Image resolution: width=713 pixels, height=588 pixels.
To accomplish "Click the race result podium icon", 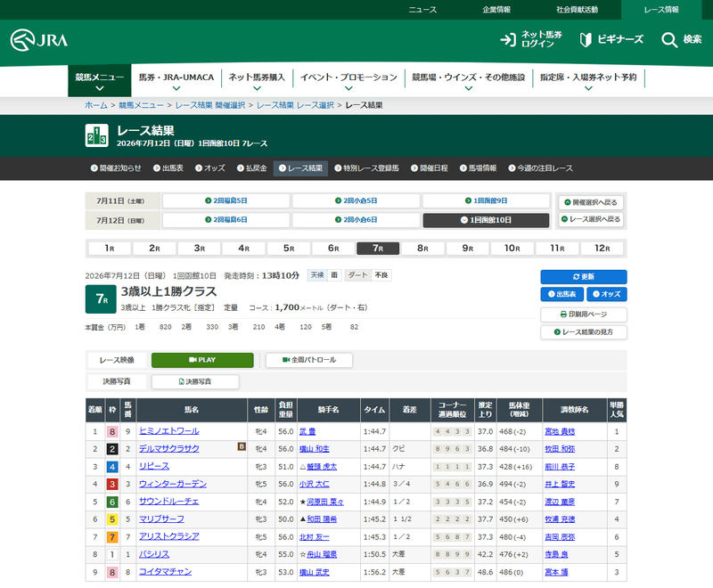I will [x=96, y=135].
